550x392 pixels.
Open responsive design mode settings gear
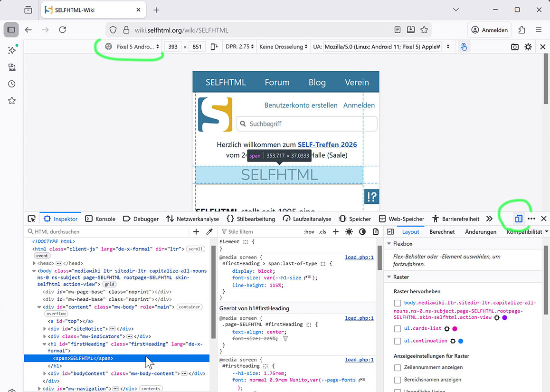pos(528,47)
